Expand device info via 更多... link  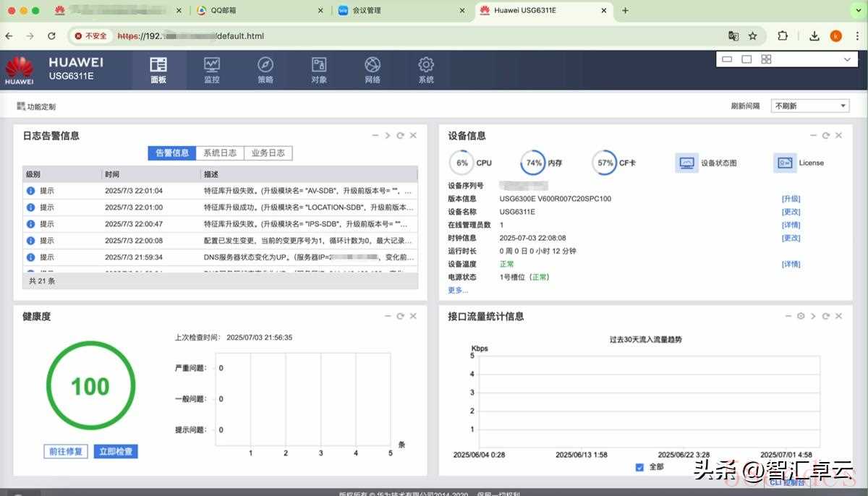[x=458, y=290]
